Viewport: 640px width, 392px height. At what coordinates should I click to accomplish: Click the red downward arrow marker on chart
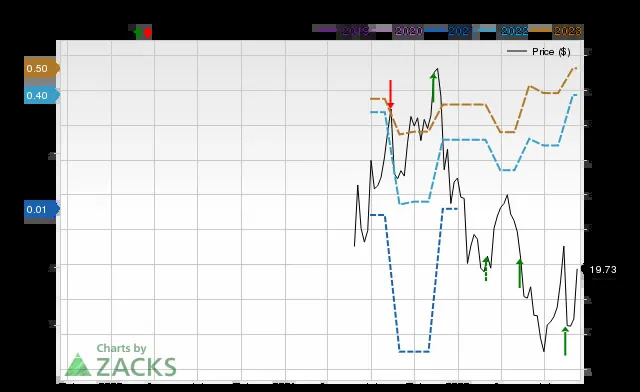coord(391,94)
